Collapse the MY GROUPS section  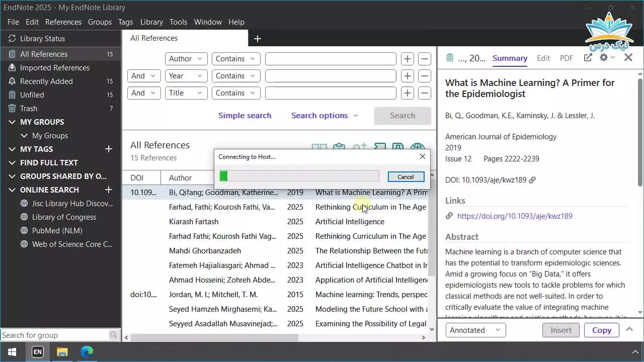[12, 122]
